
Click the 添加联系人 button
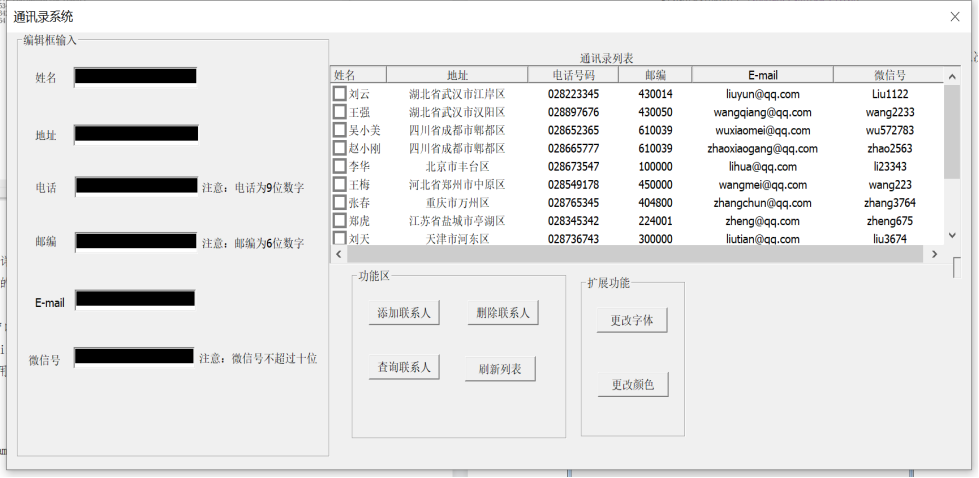tap(404, 313)
